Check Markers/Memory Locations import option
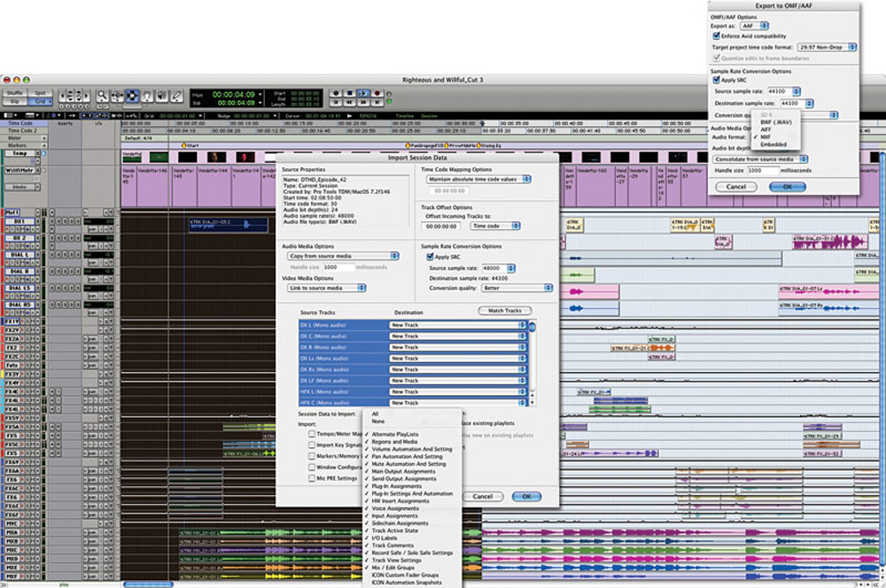Viewport: 886px width, 588px height. pyautogui.click(x=312, y=456)
